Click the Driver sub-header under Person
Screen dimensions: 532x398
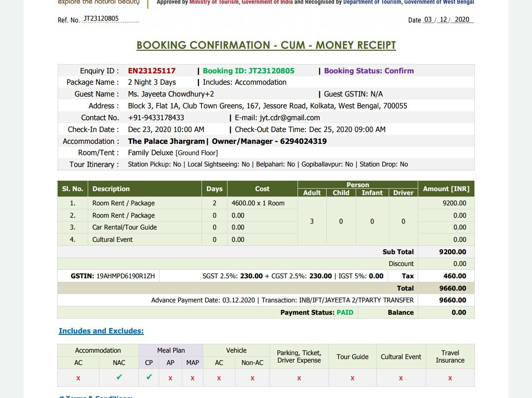403,193
